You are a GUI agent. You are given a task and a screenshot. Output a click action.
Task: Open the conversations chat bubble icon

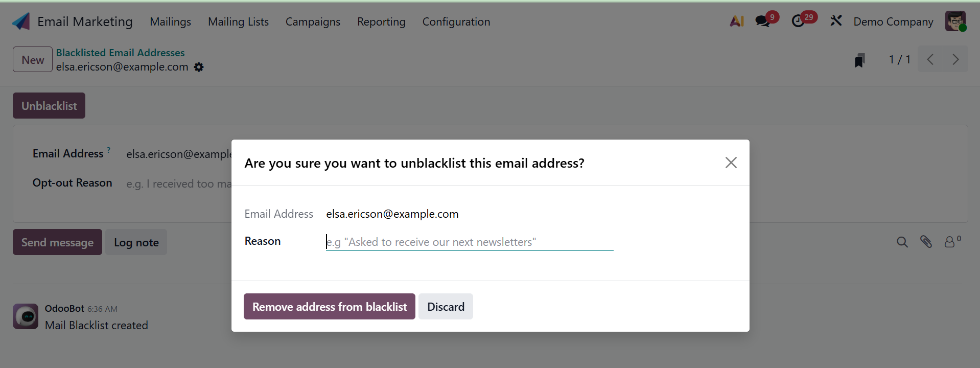(762, 21)
